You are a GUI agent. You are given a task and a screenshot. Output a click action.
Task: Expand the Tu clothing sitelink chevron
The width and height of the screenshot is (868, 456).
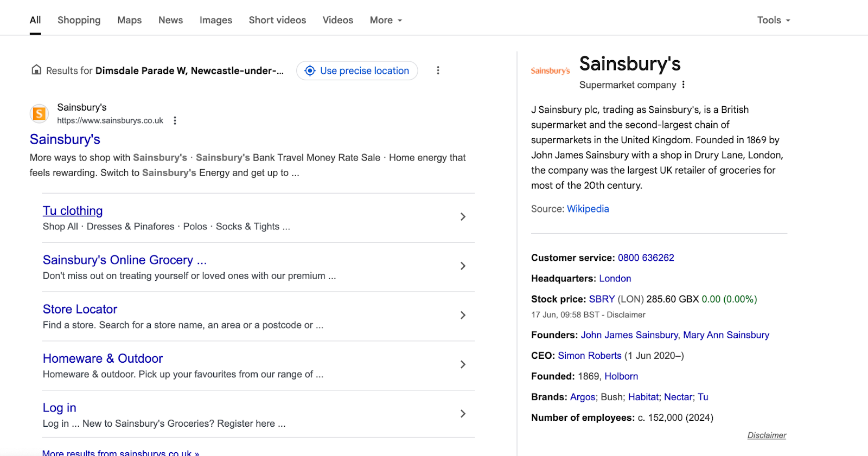pos(463,217)
